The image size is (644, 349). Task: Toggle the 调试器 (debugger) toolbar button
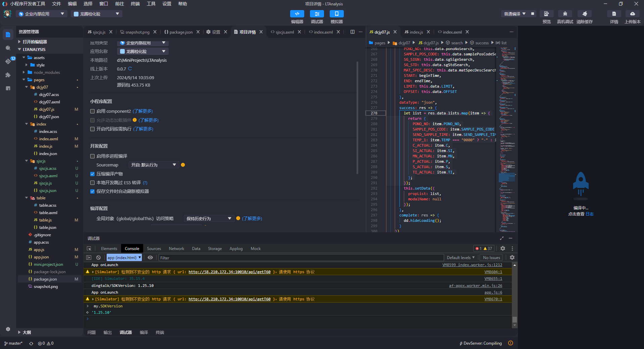coord(317,14)
